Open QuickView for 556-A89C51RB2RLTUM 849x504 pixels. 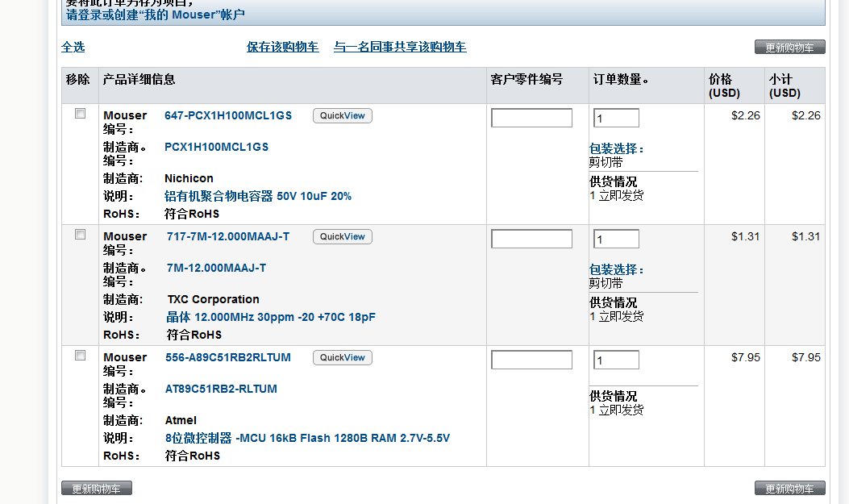click(342, 358)
